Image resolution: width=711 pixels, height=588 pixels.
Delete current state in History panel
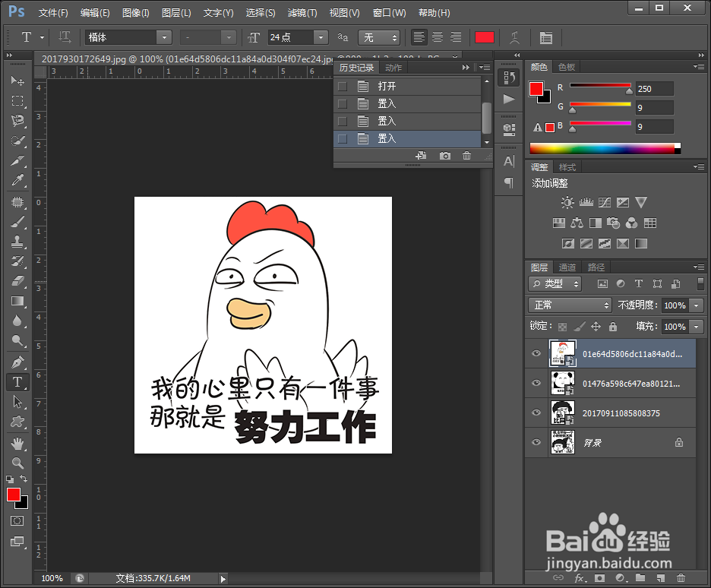466,156
